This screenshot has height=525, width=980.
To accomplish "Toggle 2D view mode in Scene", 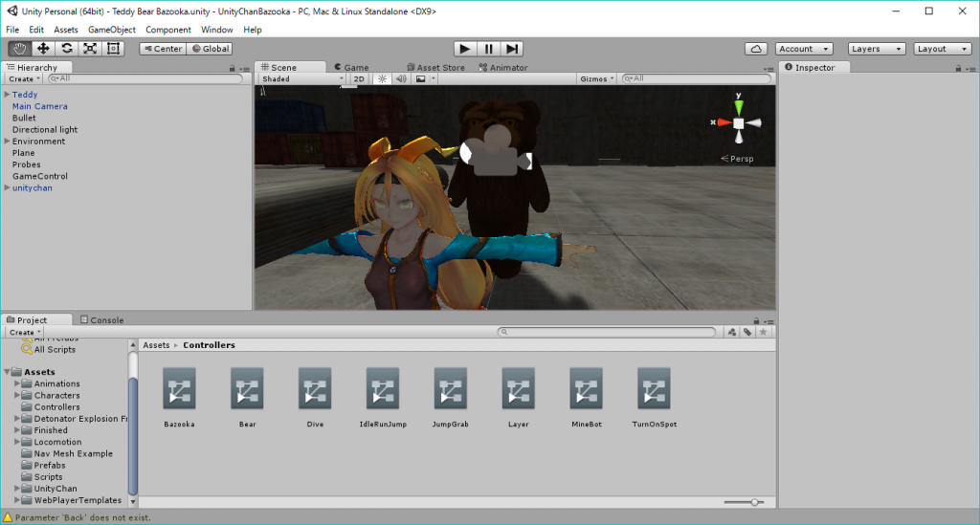I will pyautogui.click(x=359, y=79).
